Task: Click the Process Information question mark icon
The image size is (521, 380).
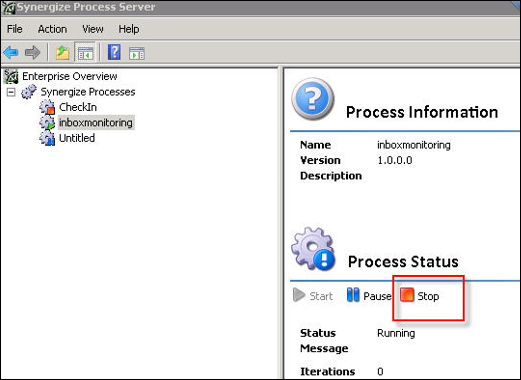Action: click(313, 99)
